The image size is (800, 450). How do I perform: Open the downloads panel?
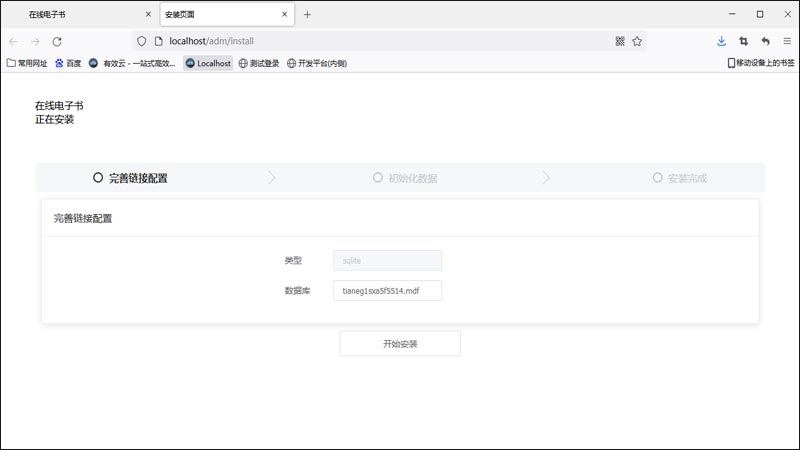pyautogui.click(x=721, y=41)
